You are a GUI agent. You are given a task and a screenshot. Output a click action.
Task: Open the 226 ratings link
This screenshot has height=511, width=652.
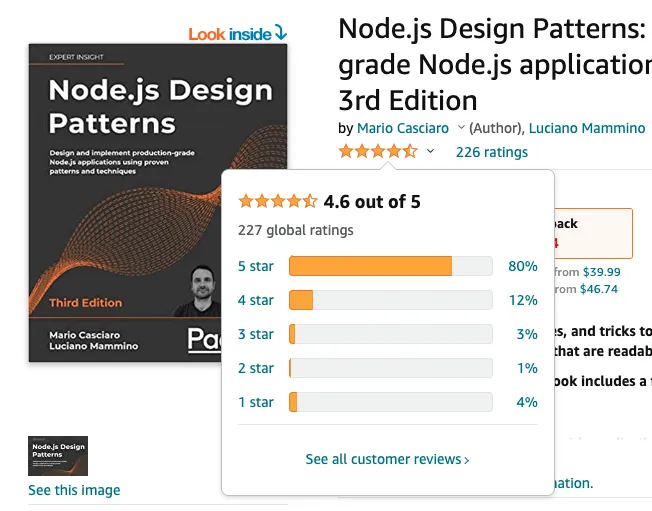[491, 152]
